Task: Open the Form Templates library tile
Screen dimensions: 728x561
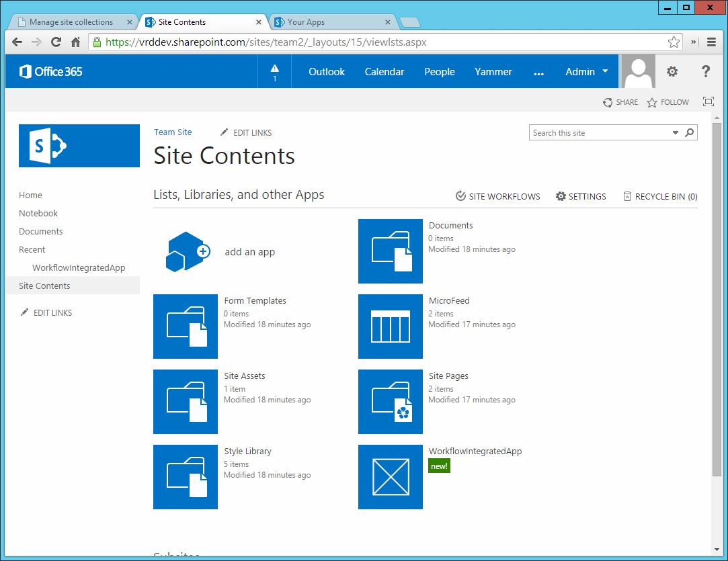Action: pos(186,327)
